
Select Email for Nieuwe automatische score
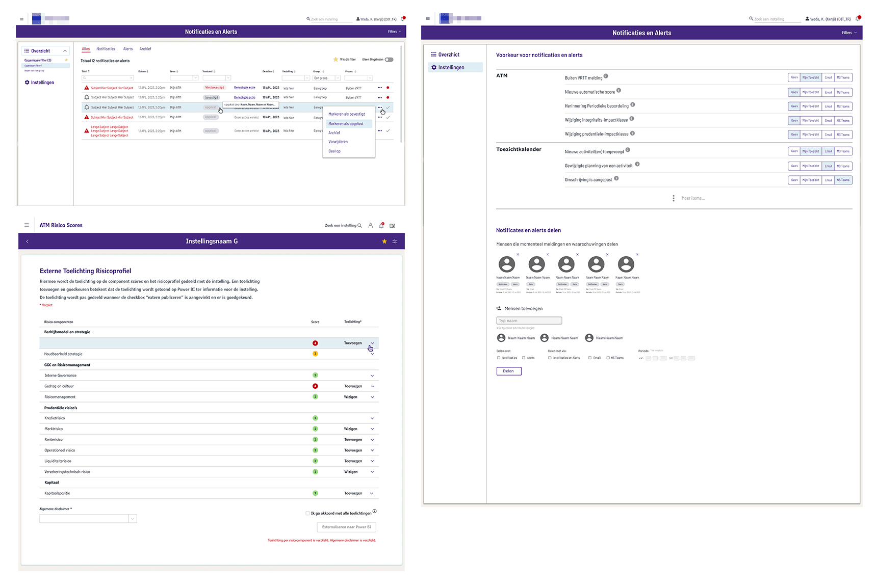(x=829, y=92)
